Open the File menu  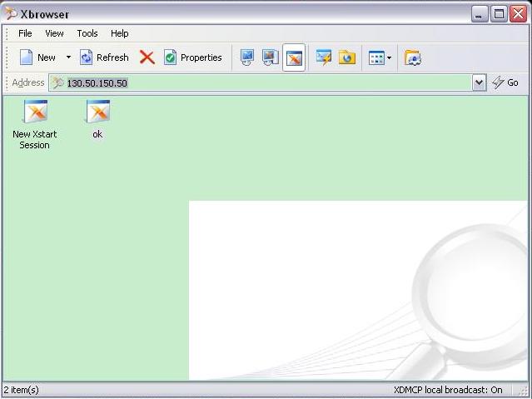point(25,33)
